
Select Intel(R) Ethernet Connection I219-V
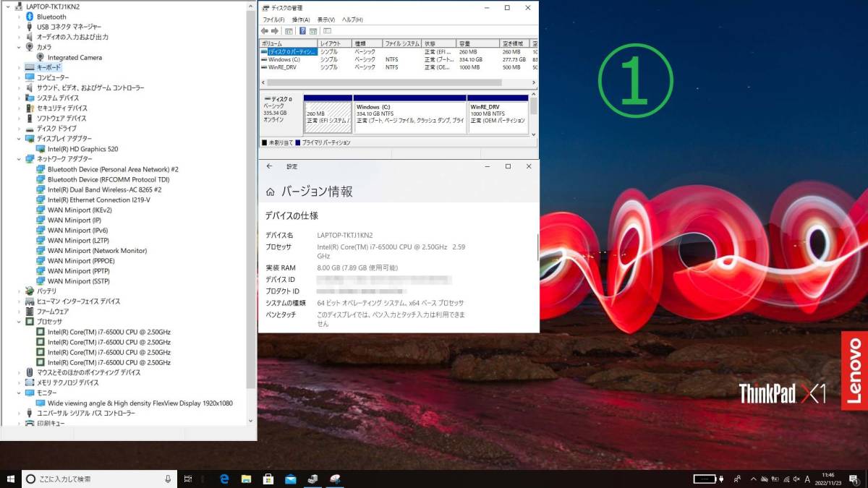(98, 200)
